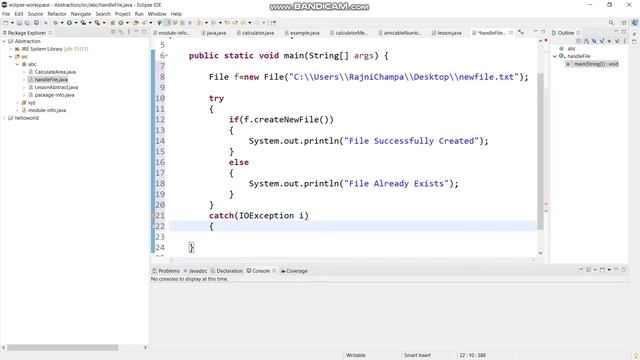This screenshot has height=360, width=640.
Task: Open the Refactor menu
Action: 57,14
